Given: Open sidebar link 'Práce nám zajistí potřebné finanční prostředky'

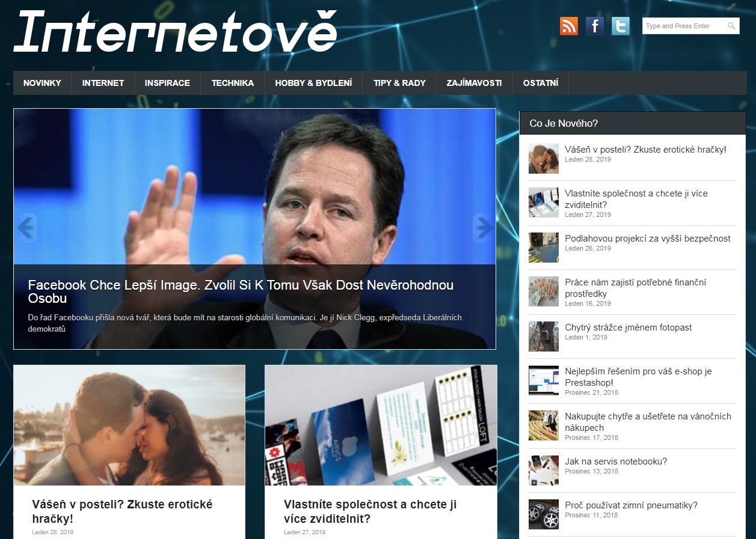Looking at the screenshot, I should point(635,288).
